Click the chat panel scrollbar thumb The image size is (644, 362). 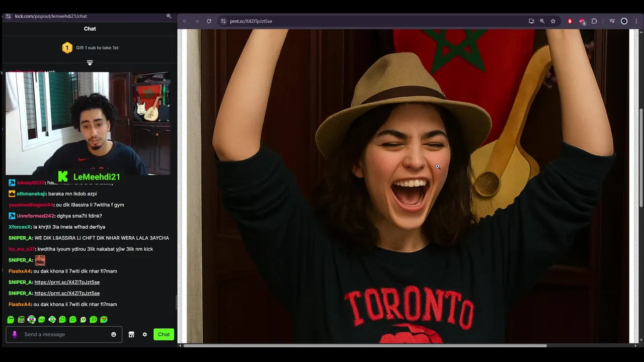pyautogui.click(x=176, y=303)
